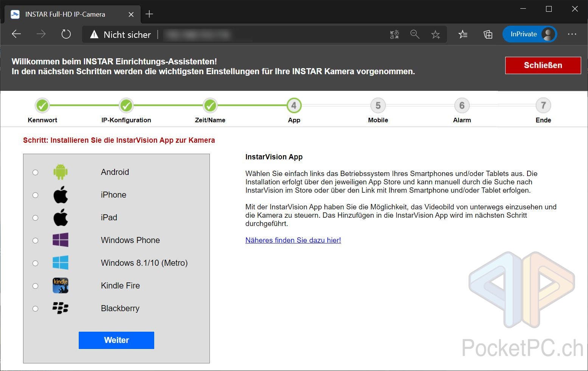Click the Kindle Fire label text
The height and width of the screenshot is (371, 588).
coord(120,285)
